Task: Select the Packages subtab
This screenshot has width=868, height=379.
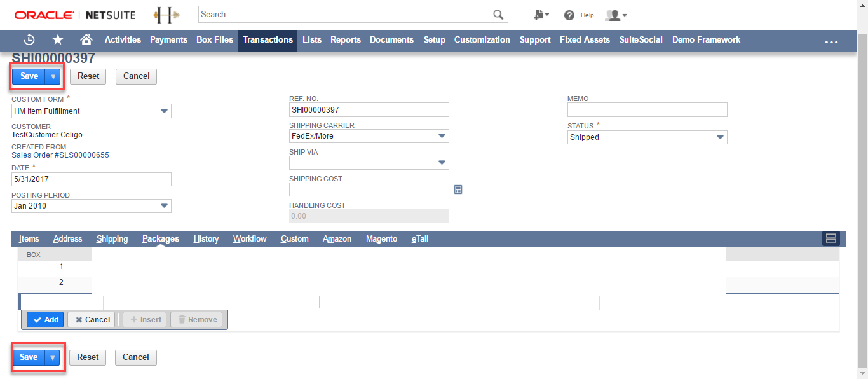Action: coord(161,239)
